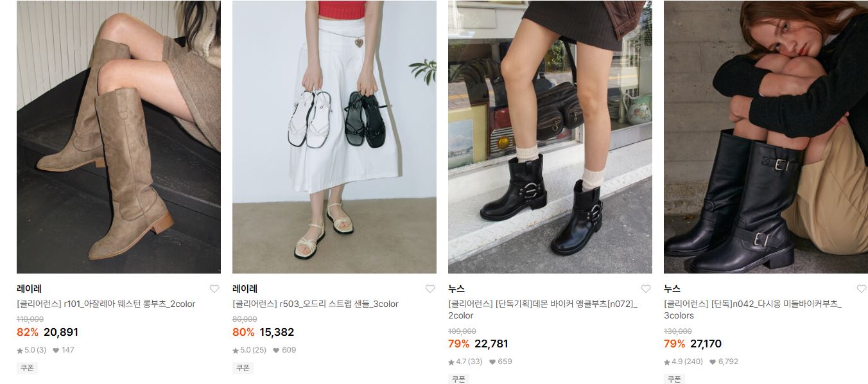Wishlist the 아잘레아 웨스턴 롱부츠 with the heart icon
868x384 pixels.
click(x=214, y=289)
